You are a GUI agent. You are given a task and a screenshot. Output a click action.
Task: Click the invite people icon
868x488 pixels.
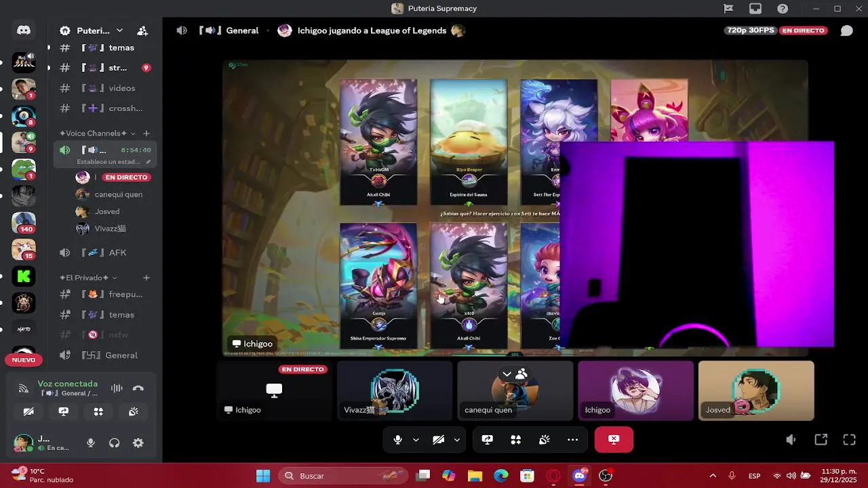pos(142,30)
